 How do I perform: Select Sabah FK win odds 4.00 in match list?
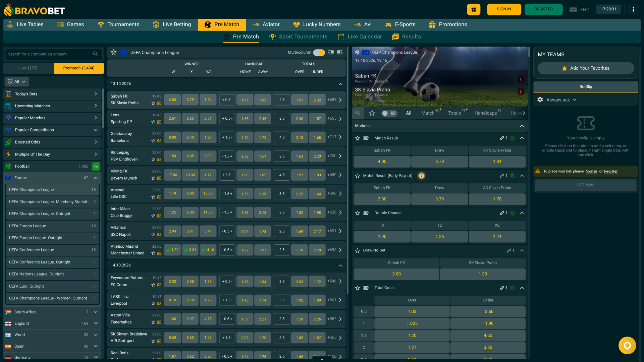pos(172,100)
